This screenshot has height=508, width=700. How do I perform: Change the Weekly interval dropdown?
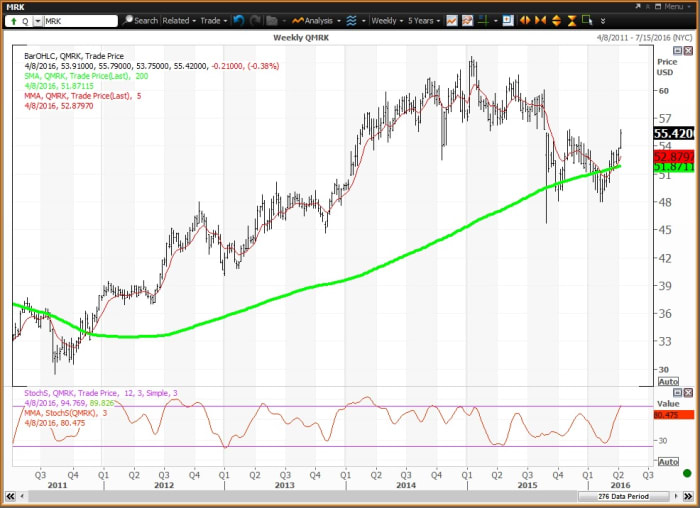point(385,20)
